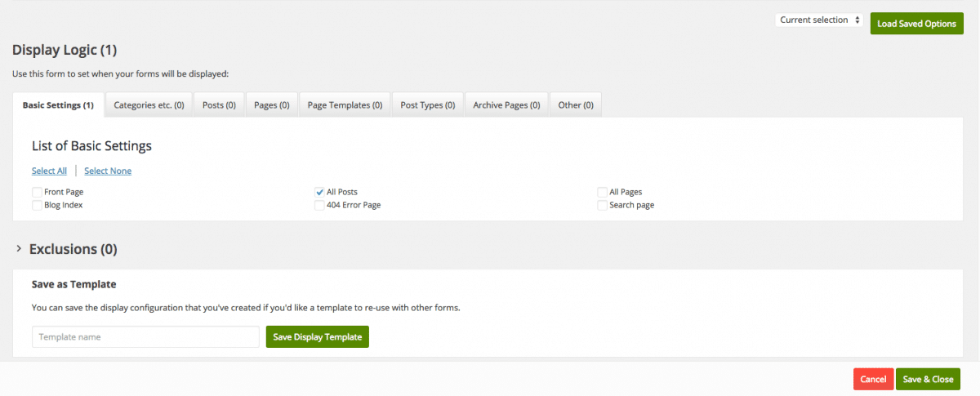The width and height of the screenshot is (980, 396).
Task: Click the Save Display Template button
Action: pos(318,336)
